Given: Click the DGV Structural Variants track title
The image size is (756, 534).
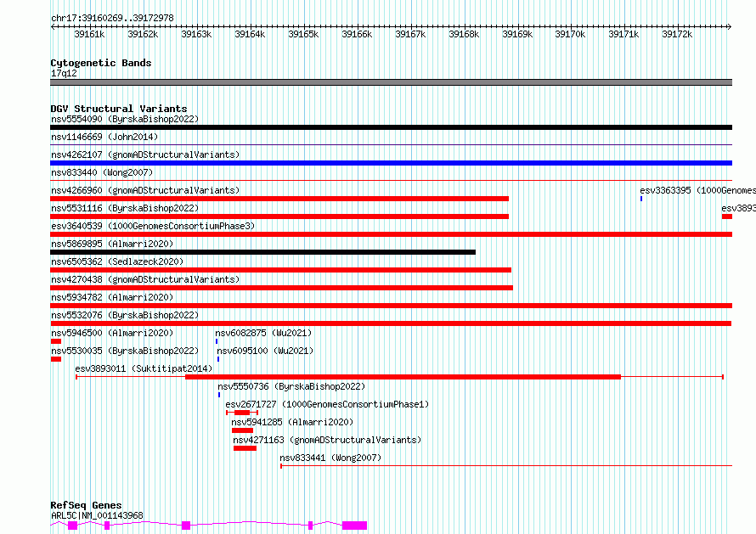Looking at the screenshot, I should click(x=119, y=109).
